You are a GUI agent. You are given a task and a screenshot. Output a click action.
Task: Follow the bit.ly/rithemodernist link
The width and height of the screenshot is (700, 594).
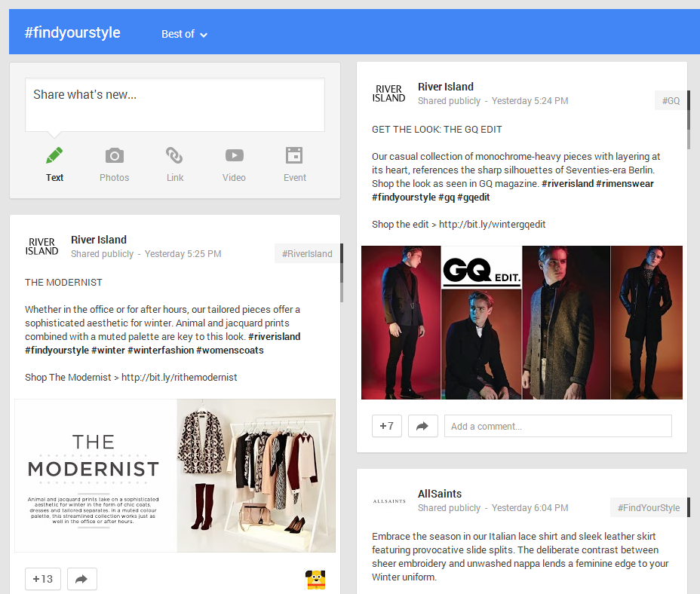click(x=179, y=378)
